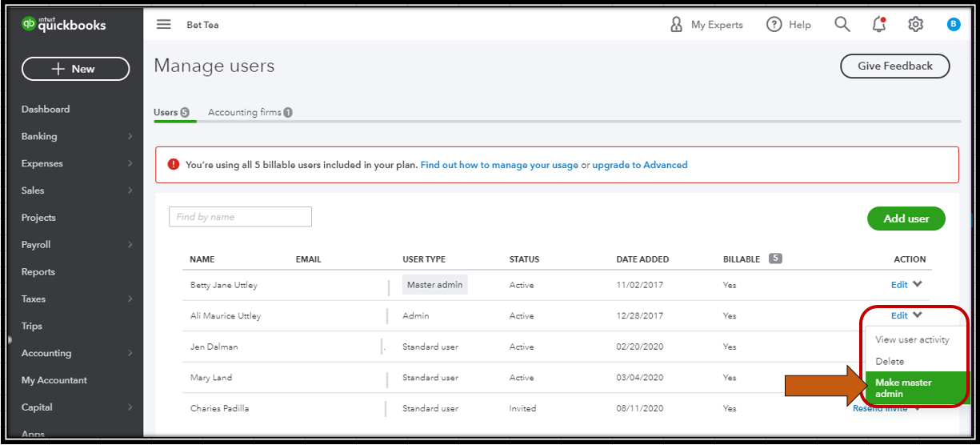Click the QuickBooks logo
Image resolution: width=980 pixels, height=445 pixels.
[64, 25]
